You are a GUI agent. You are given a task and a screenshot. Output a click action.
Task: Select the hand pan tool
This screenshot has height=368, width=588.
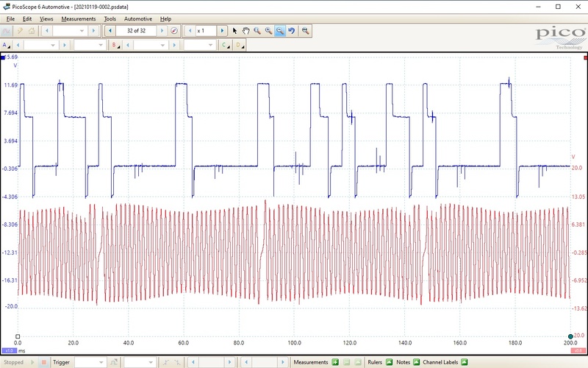coord(246,31)
